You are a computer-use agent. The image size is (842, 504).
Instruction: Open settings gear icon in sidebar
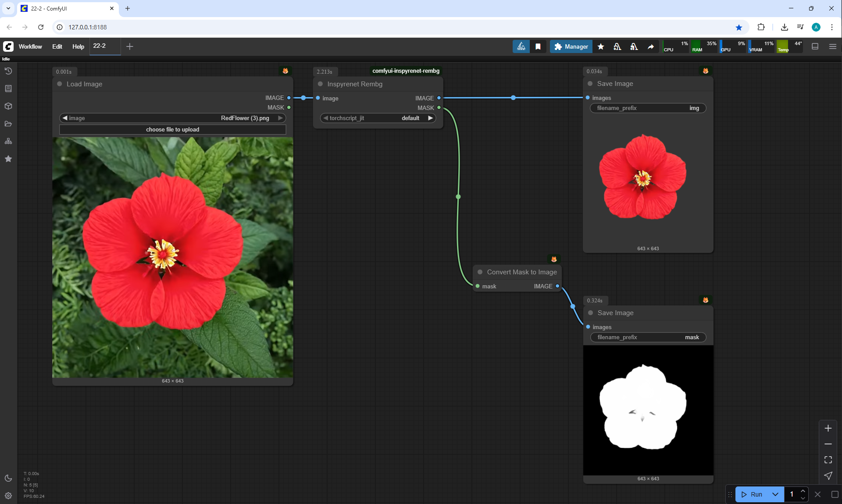coord(8,496)
